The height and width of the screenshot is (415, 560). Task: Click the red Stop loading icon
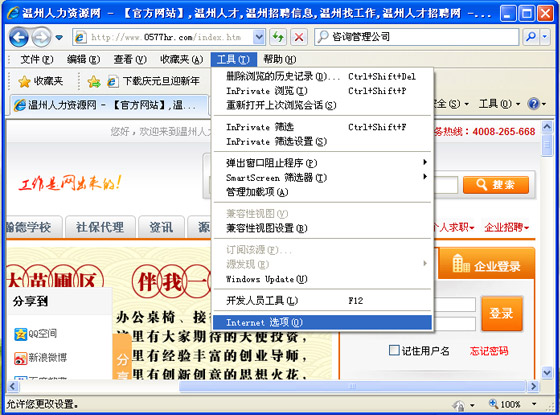tap(299, 37)
